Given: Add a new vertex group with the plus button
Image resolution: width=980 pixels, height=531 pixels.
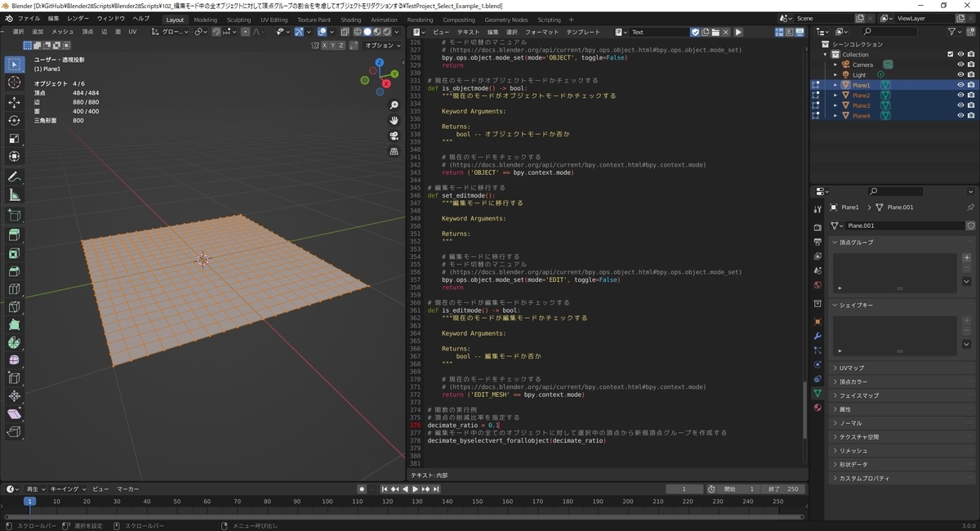Looking at the screenshot, I should (x=967, y=257).
